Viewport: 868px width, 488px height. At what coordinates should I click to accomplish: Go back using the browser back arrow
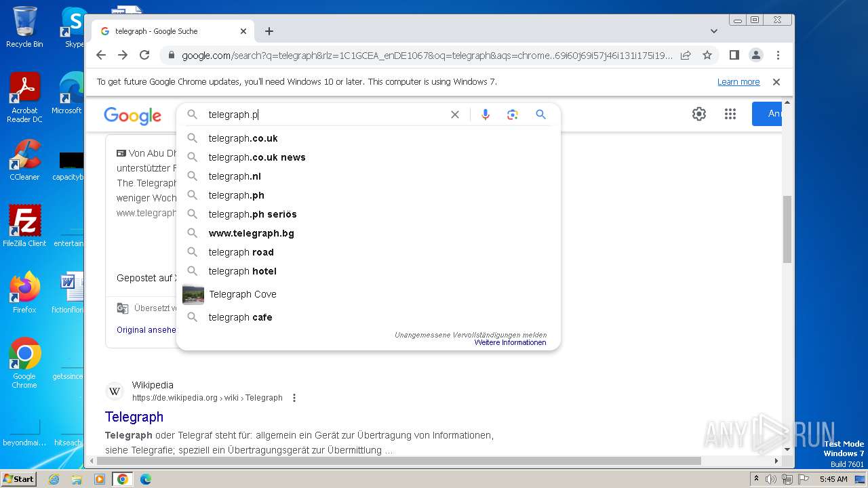101,55
